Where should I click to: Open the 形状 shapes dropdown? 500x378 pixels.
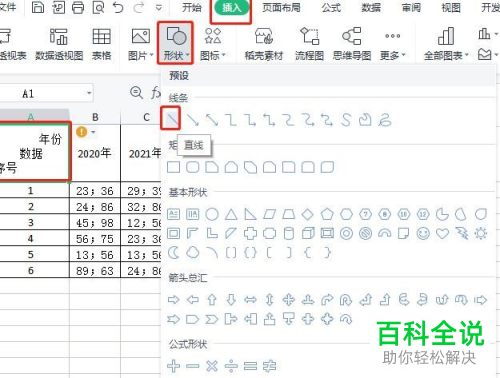[176, 43]
